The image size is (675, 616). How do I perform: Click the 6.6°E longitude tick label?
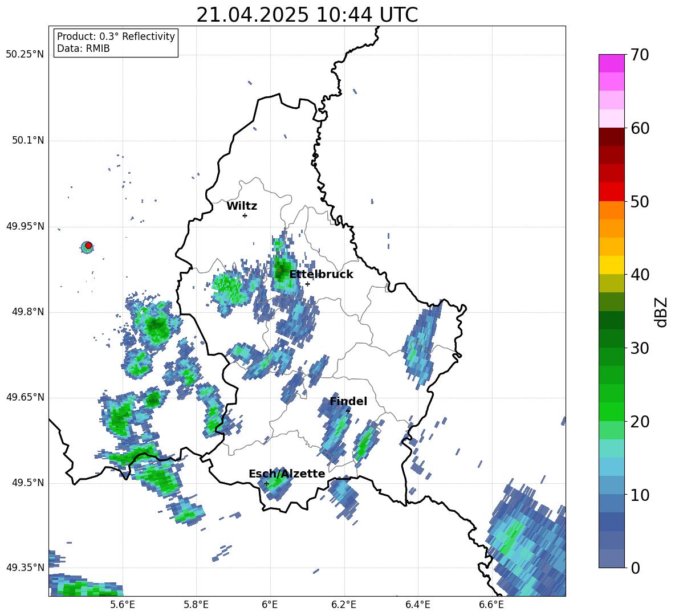pos(491,605)
